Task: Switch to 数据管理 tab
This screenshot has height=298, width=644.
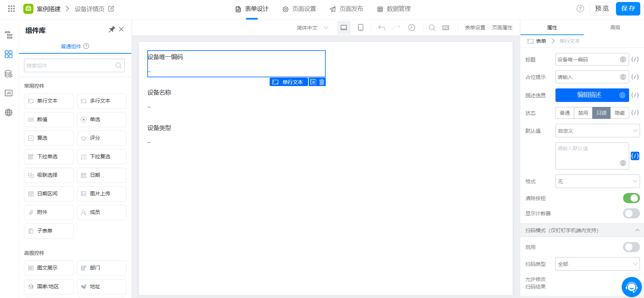Action: pos(394,9)
